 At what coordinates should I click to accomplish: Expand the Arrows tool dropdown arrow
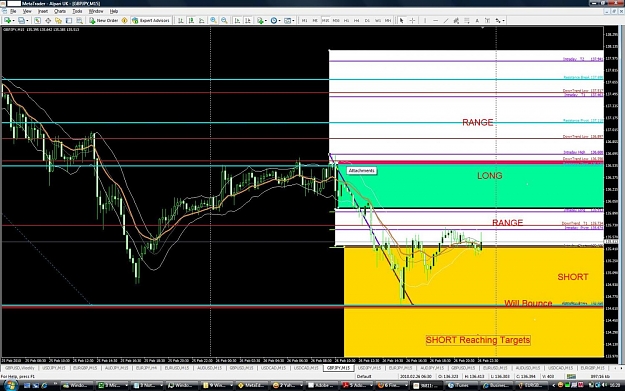504,20
